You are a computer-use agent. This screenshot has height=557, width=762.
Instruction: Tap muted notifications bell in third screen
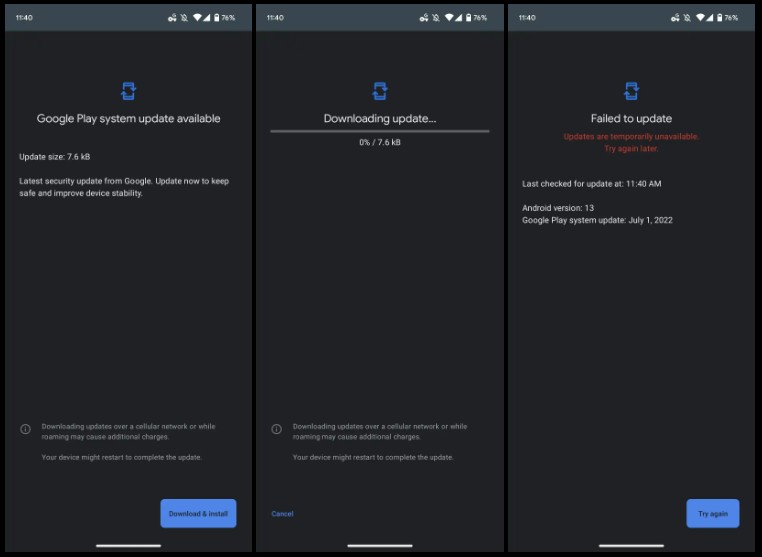coord(687,17)
